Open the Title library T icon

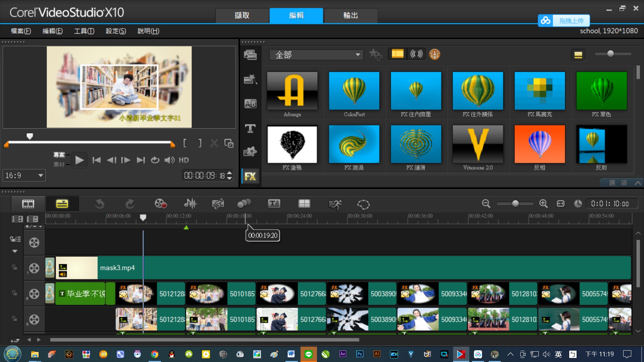click(x=250, y=128)
